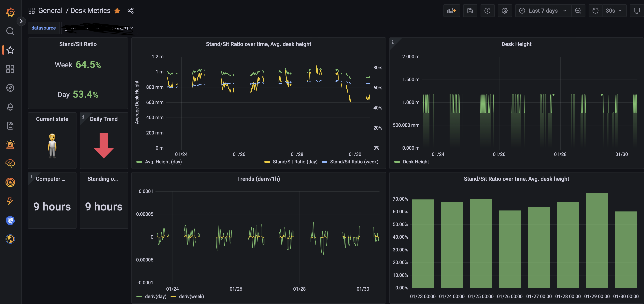The height and width of the screenshot is (304, 644).
Task: Zoom out time range
Action: pos(578,11)
